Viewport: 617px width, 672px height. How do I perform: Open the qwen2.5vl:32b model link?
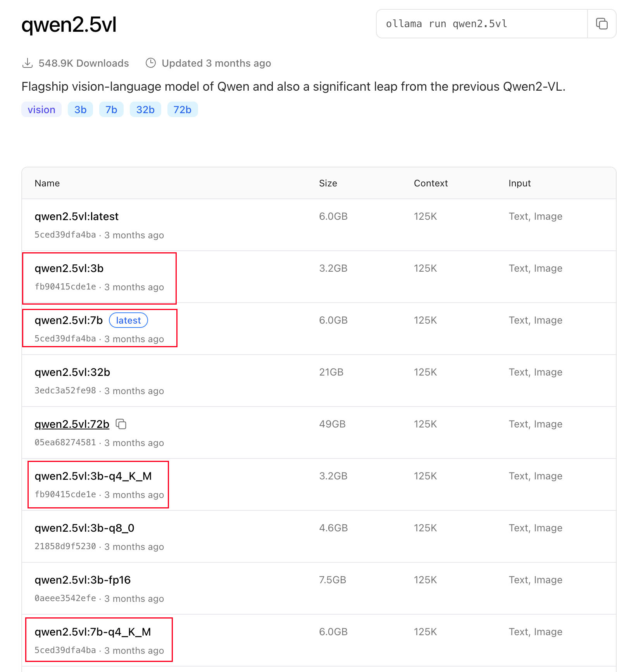click(72, 372)
